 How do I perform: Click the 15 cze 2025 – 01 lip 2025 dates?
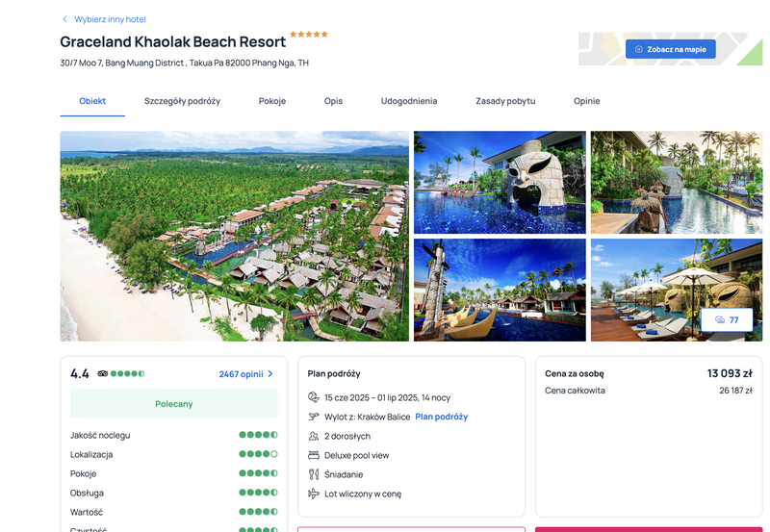pos(388,397)
